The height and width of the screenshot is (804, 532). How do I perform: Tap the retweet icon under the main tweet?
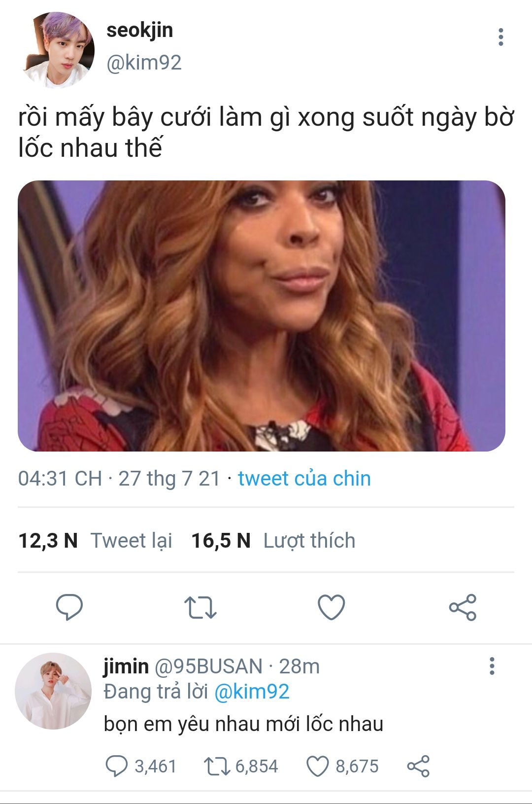200,607
